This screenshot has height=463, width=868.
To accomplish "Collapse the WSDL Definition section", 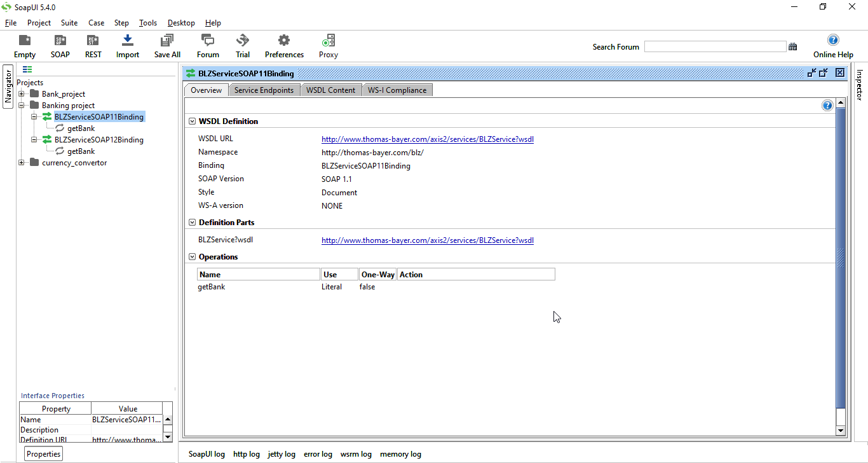I will (192, 121).
